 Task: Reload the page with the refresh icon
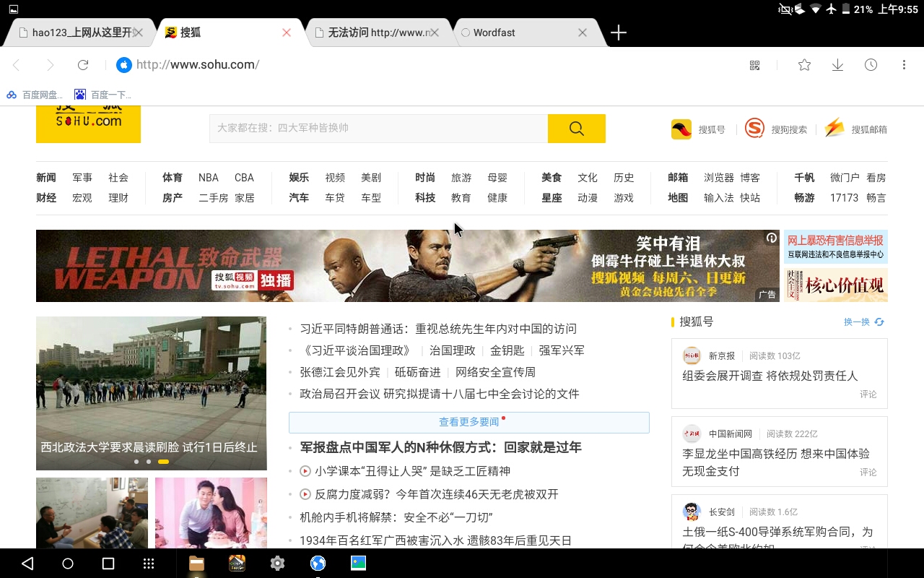[x=83, y=65]
